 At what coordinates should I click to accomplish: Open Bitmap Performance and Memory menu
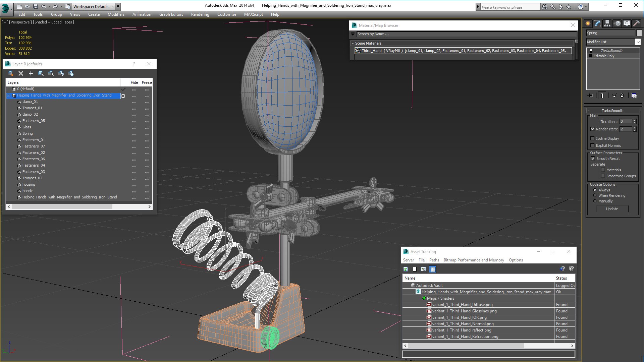474,260
